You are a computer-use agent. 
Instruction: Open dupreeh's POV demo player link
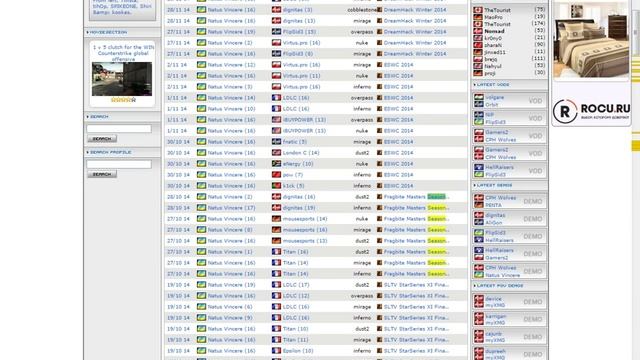pos(495,351)
